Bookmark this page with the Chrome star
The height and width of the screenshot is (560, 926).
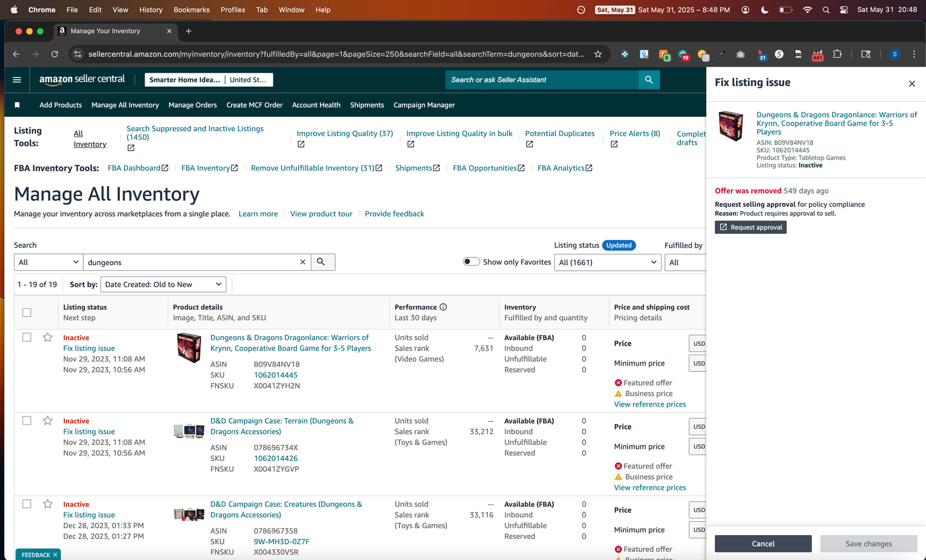(x=598, y=54)
